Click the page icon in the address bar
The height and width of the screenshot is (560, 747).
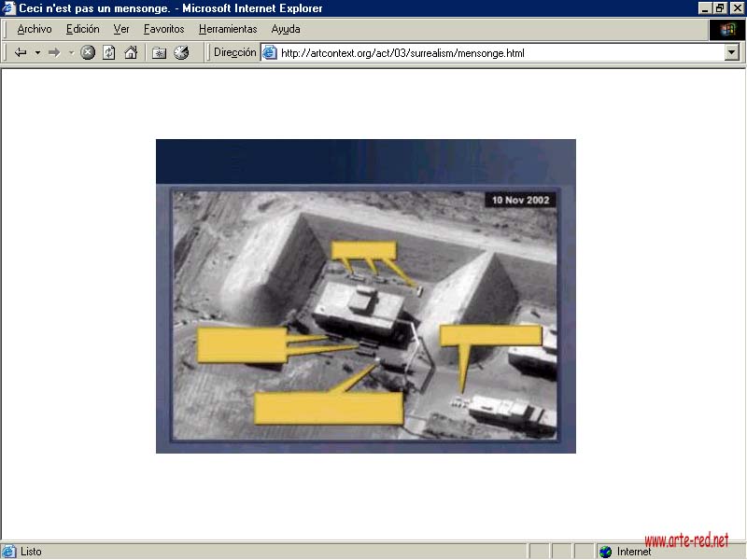[270, 53]
